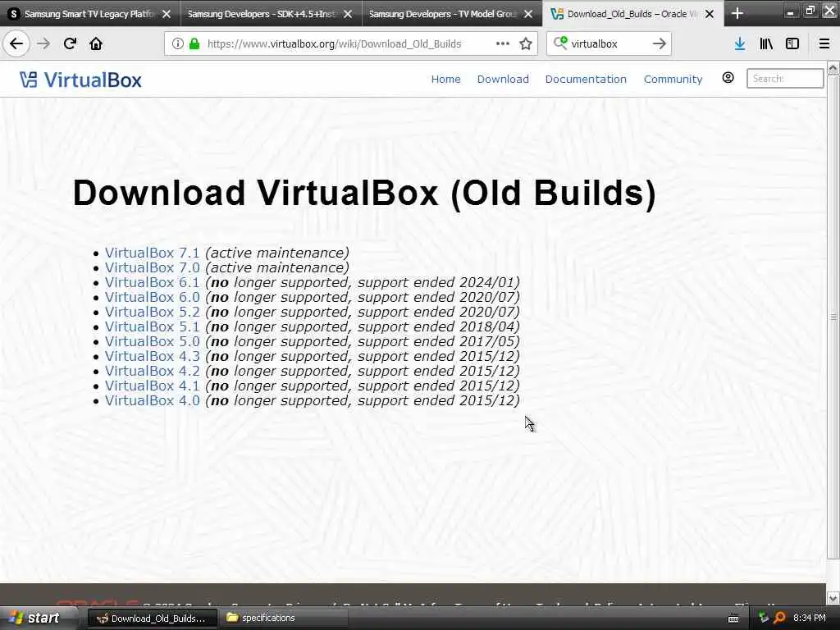
Task: Open a new browser tab
Action: click(x=737, y=13)
